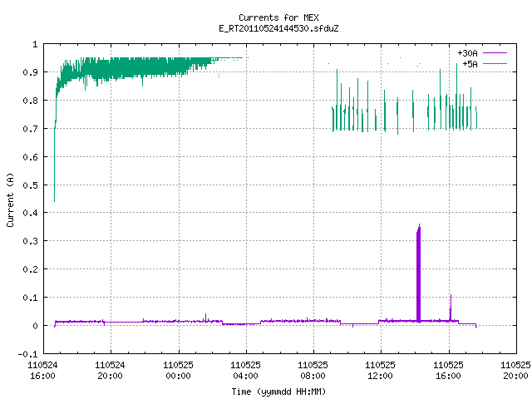Click the y-axis tick value '0.4'
The image size is (532, 399).
(x=30, y=213)
